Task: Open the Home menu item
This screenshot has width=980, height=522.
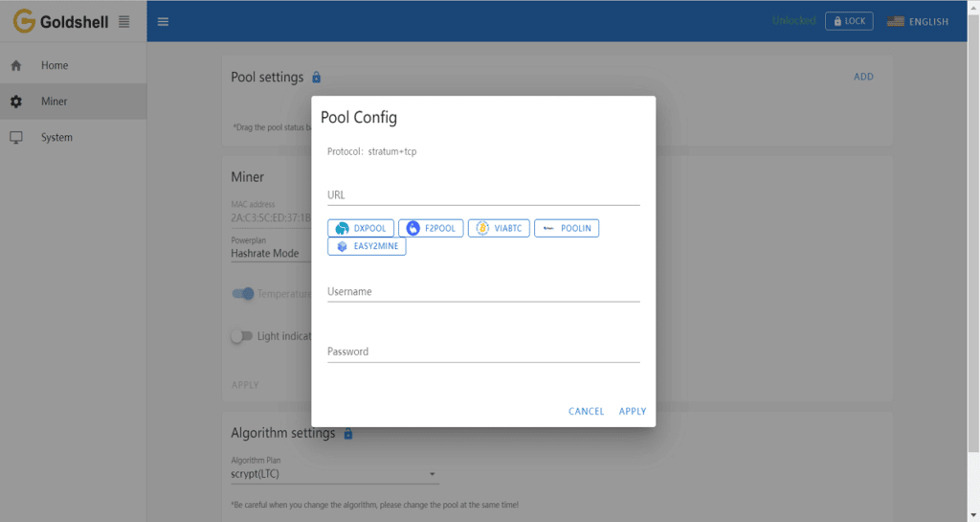Action: 73,65
